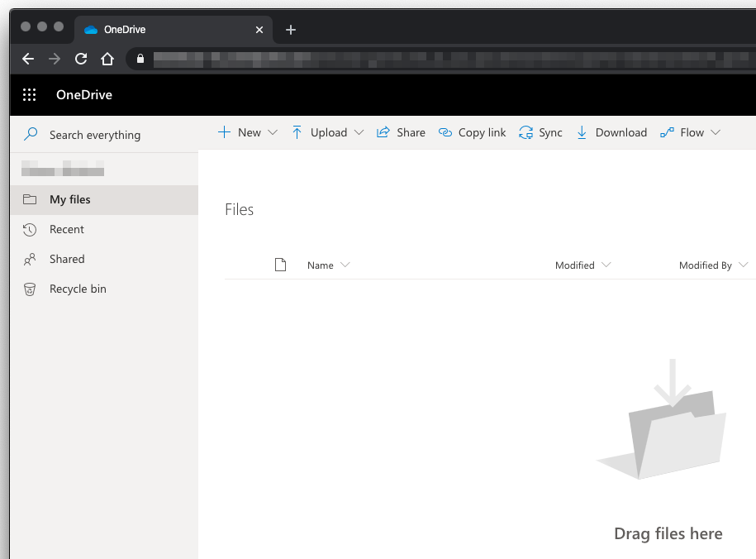This screenshot has width=756, height=559.
Task: Click the Sync button label
Action: [550, 132]
